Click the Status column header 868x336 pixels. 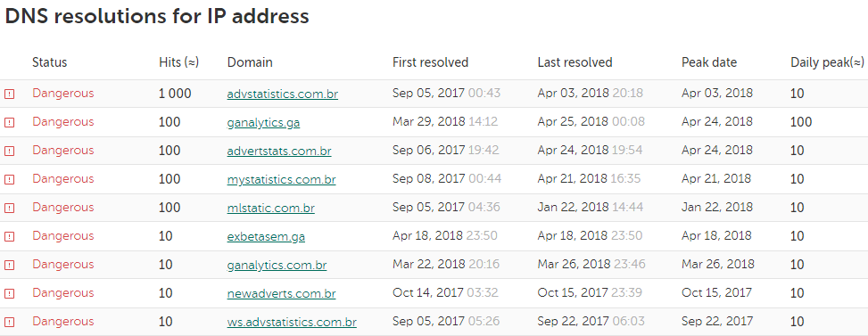[x=49, y=62]
